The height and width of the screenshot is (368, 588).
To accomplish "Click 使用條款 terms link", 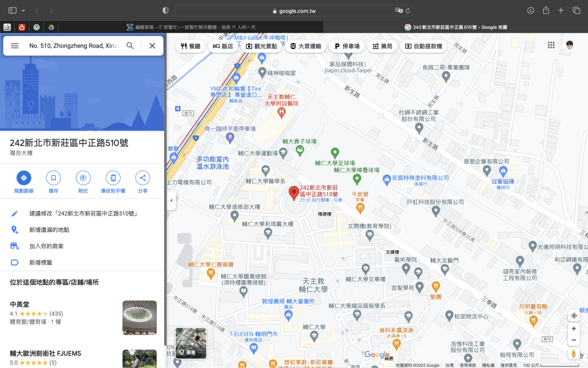I will [467, 365].
